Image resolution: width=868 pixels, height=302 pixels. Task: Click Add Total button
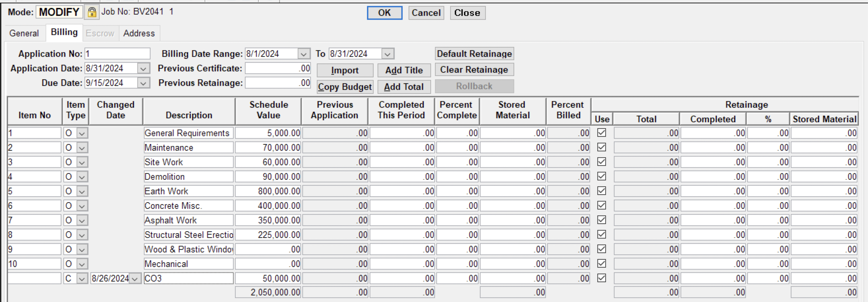tap(404, 87)
